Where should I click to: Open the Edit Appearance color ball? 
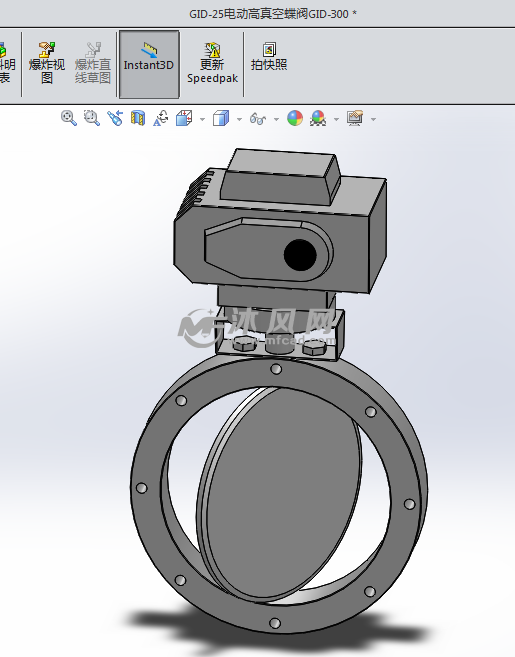295,118
